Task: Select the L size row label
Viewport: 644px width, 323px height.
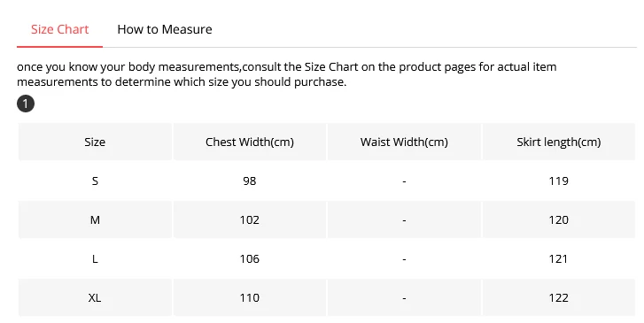Action: coord(95,258)
